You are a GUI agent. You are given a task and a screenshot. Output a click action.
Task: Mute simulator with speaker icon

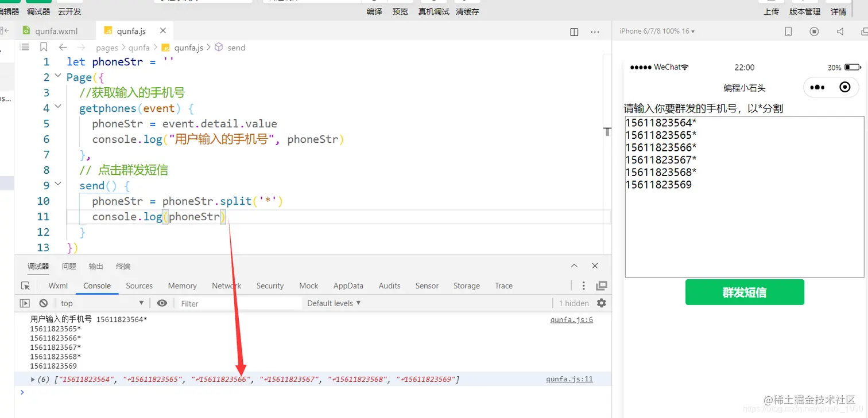[x=840, y=32]
